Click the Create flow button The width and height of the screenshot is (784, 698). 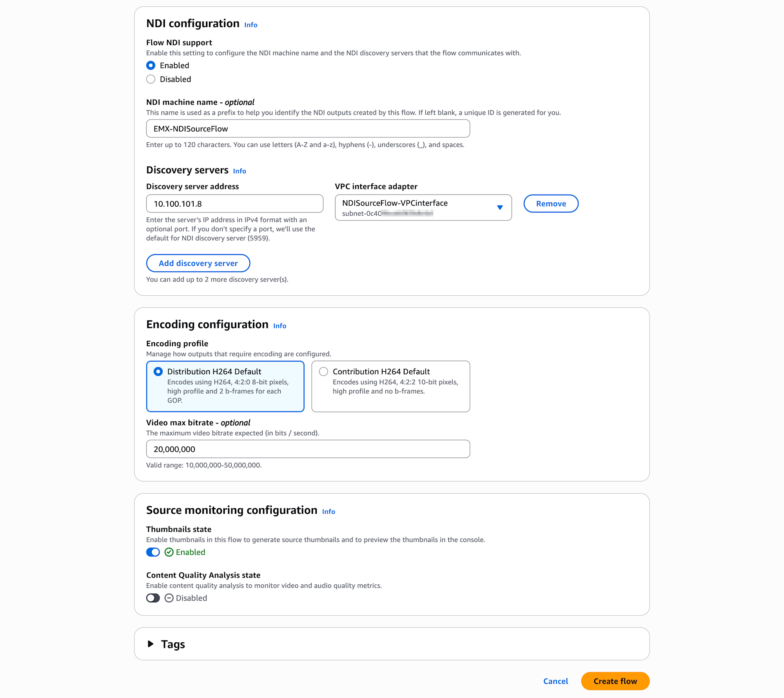pyautogui.click(x=615, y=681)
